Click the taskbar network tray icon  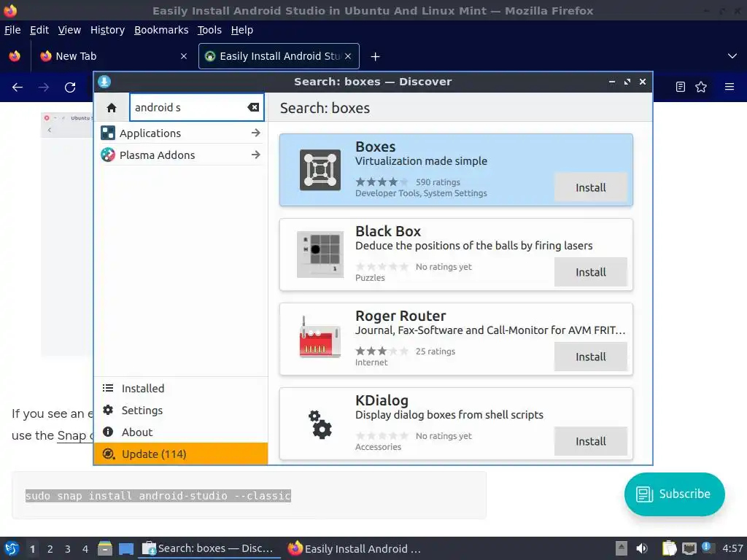pyautogui.click(x=689, y=548)
